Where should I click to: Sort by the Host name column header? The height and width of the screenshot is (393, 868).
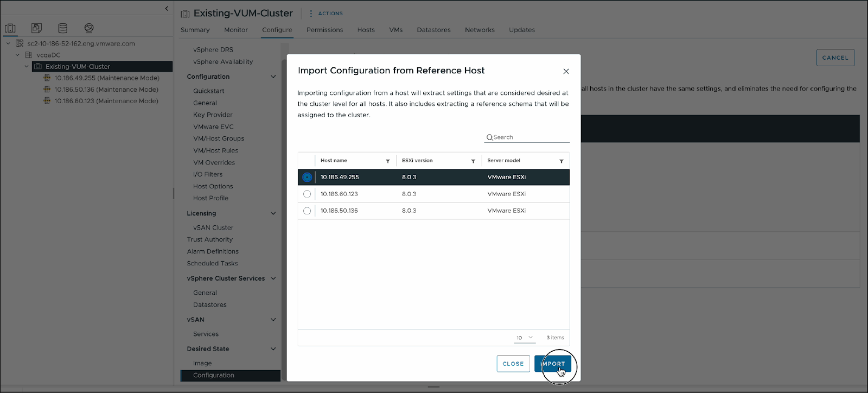(x=334, y=161)
